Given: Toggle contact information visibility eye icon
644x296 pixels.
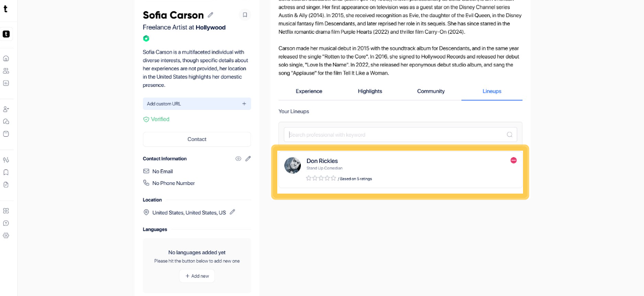Looking at the screenshot, I should click(x=238, y=159).
